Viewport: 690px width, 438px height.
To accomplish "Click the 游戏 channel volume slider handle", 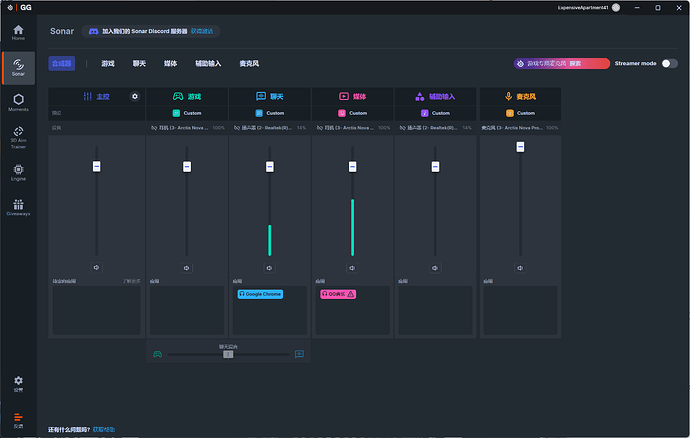I will point(186,166).
